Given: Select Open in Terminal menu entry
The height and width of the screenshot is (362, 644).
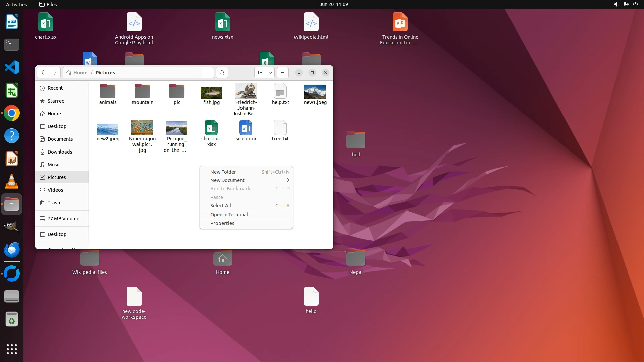Looking at the screenshot, I should (x=229, y=215).
